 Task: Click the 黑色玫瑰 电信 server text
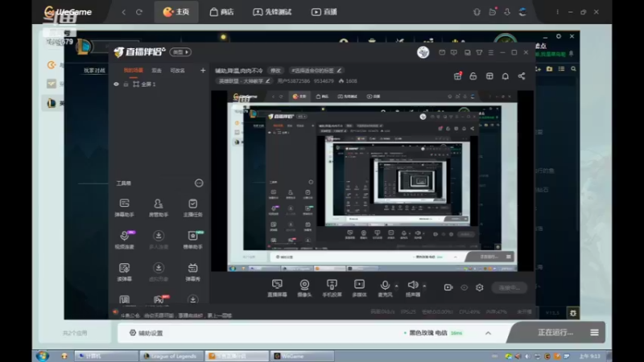(x=428, y=333)
